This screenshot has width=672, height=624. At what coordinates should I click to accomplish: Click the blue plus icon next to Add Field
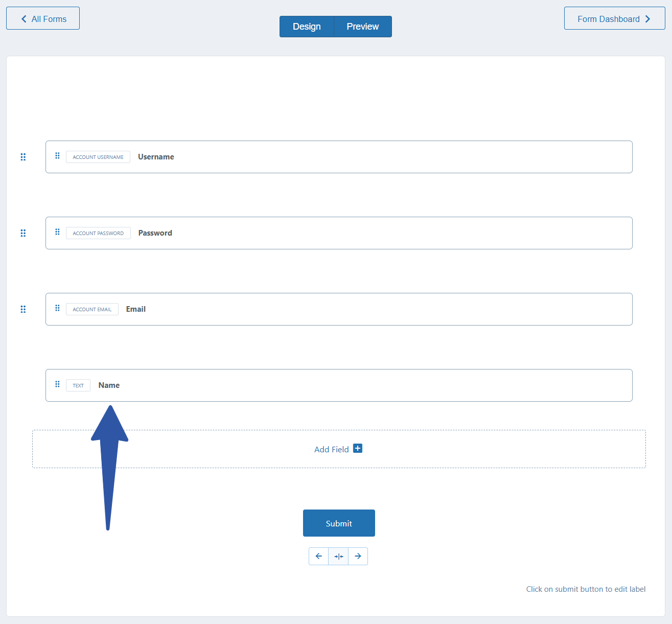357,448
